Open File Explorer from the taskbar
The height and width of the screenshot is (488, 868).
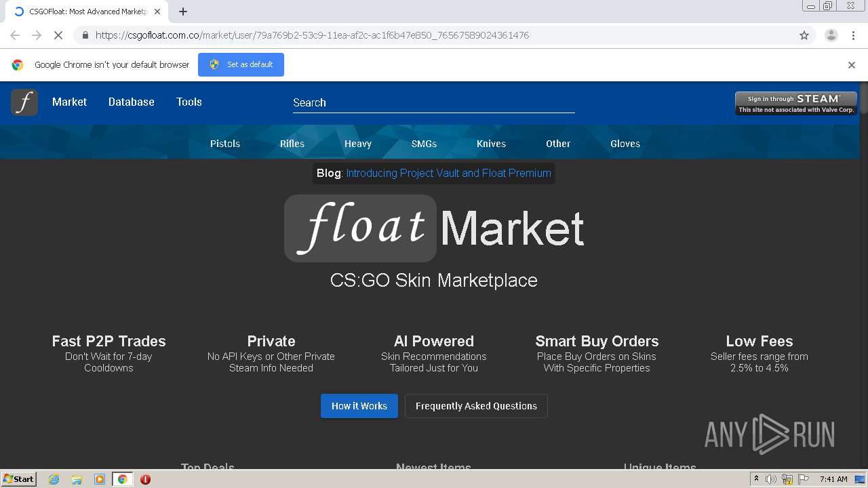77,479
